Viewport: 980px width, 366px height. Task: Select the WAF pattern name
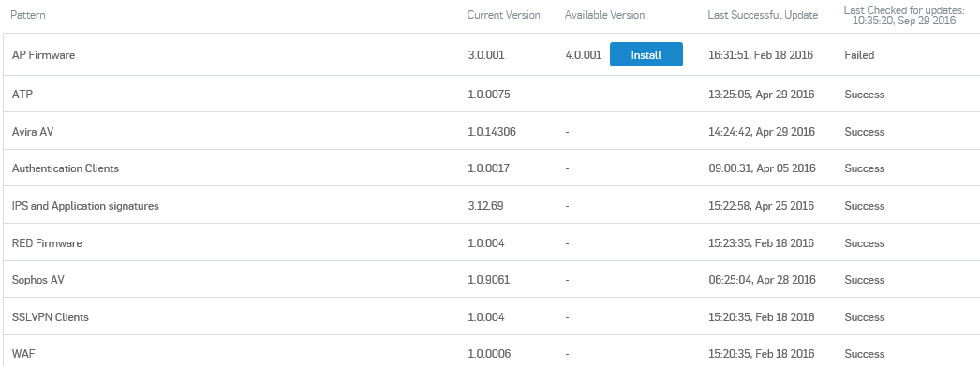(23, 354)
